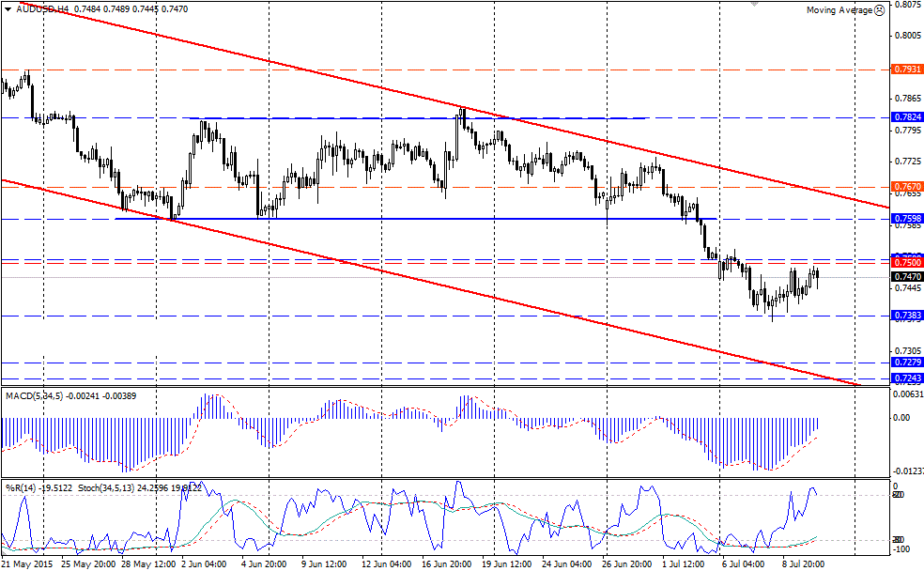This screenshot has height=571, width=924.
Task: Select the 0.7670 red price tag
Action: [906, 187]
